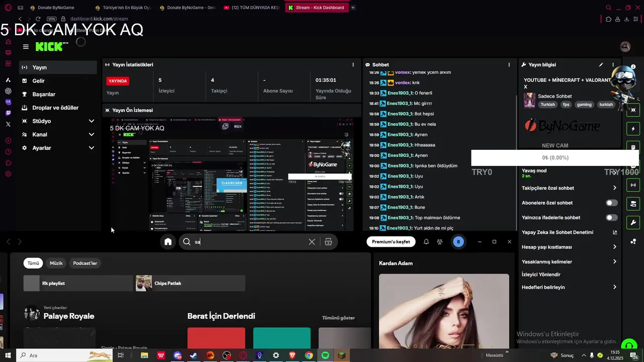
Task: Toggle Yalnızca ifadelerle sohbet switch
Action: (x=611, y=218)
